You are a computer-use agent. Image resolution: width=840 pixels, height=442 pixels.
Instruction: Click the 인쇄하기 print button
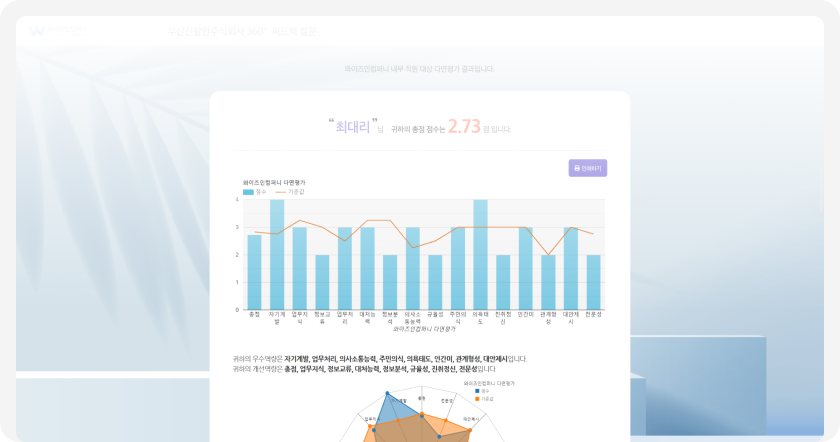pyautogui.click(x=587, y=168)
